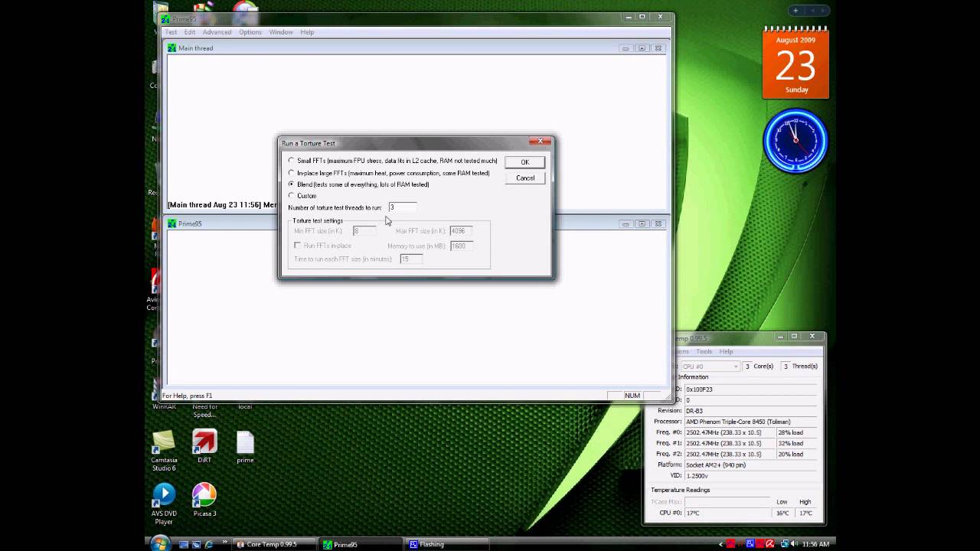980x551 pixels.
Task: Open the Help menu in Prime95
Action: pos(307,32)
